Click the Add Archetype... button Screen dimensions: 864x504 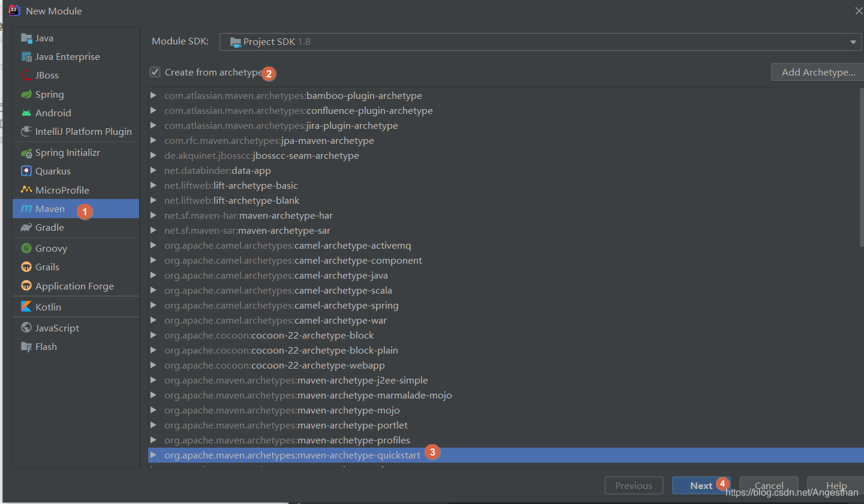point(818,72)
